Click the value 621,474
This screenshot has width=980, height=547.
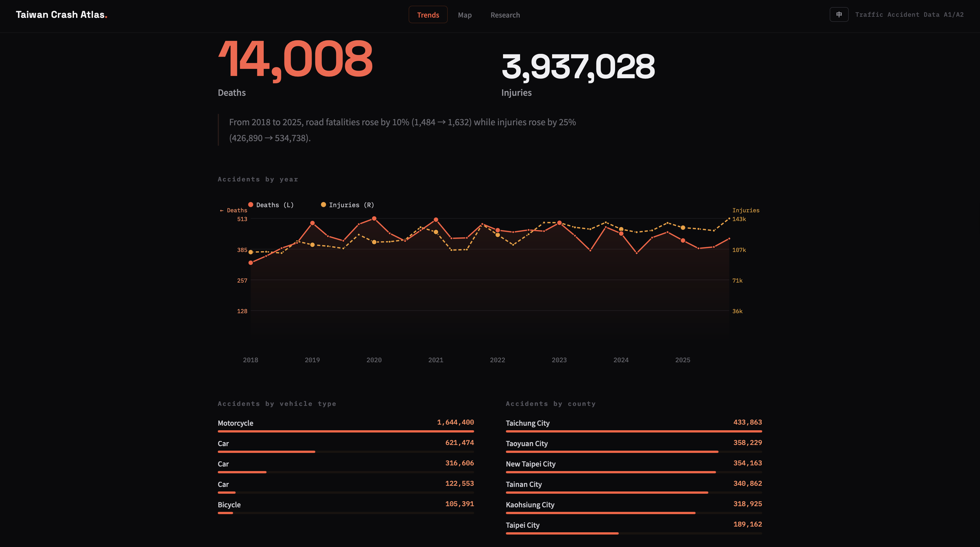pos(460,442)
